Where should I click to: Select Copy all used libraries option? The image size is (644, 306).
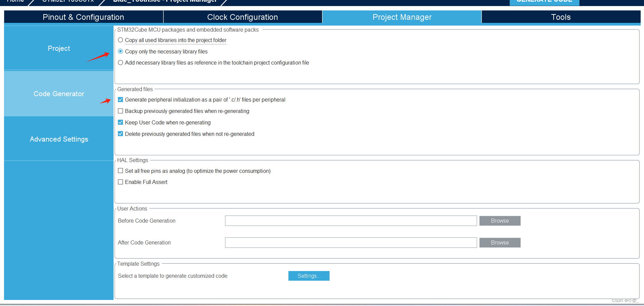[121, 40]
